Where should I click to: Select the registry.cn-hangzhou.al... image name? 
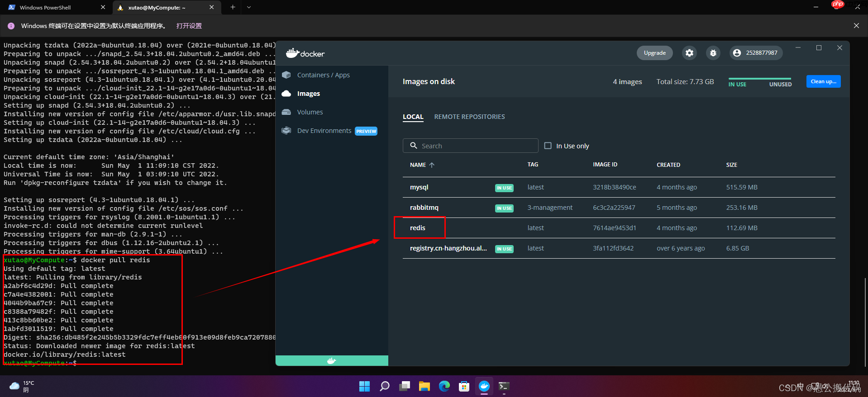(x=448, y=248)
